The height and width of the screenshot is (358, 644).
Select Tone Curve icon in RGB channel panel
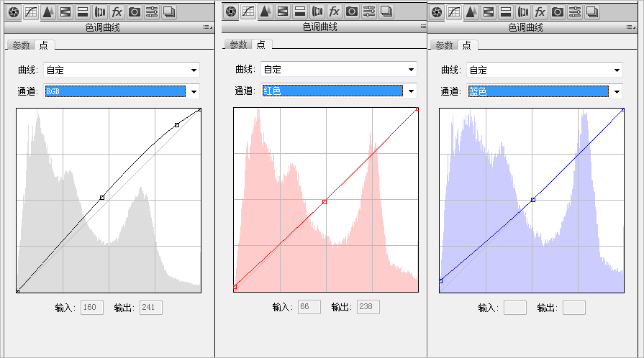[31, 12]
